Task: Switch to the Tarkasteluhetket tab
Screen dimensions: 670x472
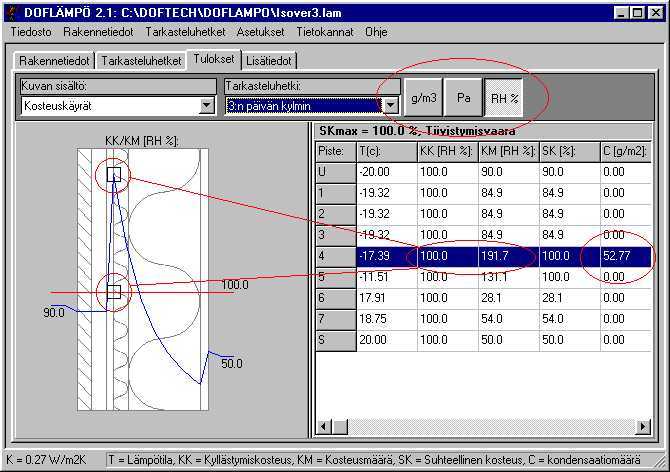Action: (141, 61)
